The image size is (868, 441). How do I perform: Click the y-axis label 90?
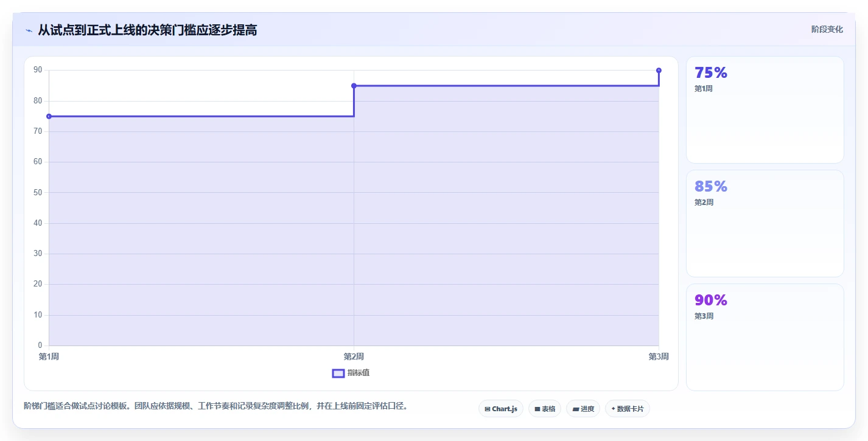[38, 71]
